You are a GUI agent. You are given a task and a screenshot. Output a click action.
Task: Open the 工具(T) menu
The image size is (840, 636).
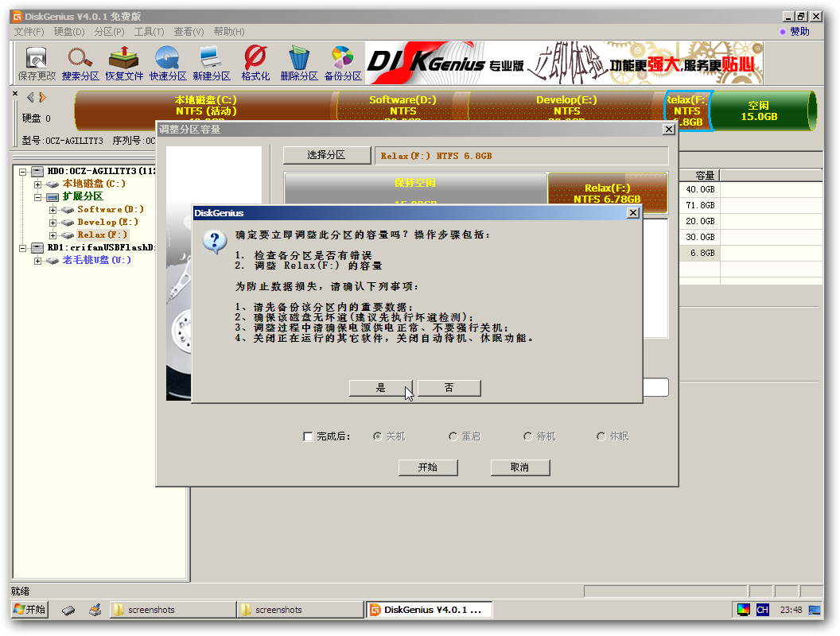point(149,32)
